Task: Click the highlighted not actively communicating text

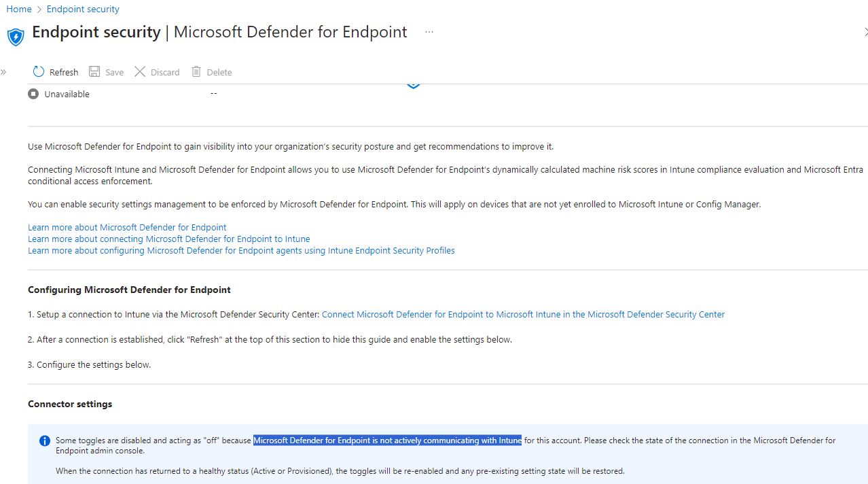Action: [x=387, y=440]
